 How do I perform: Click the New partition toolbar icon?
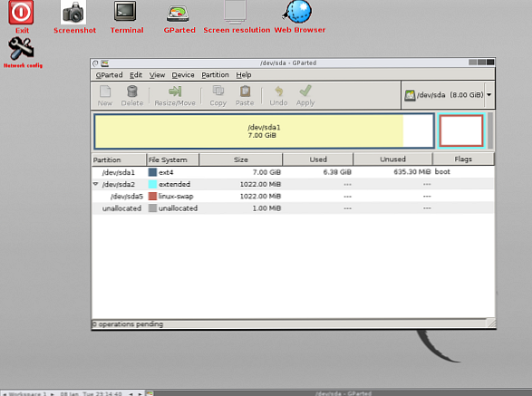tap(105, 92)
